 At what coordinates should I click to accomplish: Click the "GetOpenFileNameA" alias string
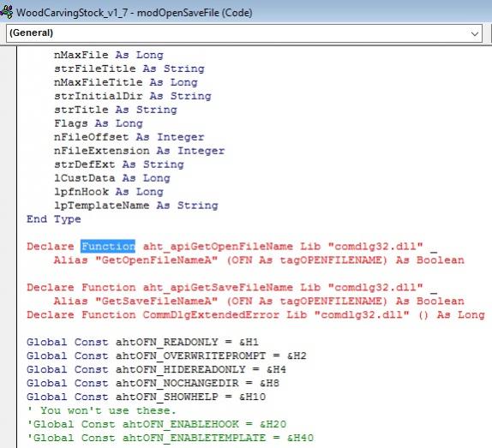click(156, 260)
